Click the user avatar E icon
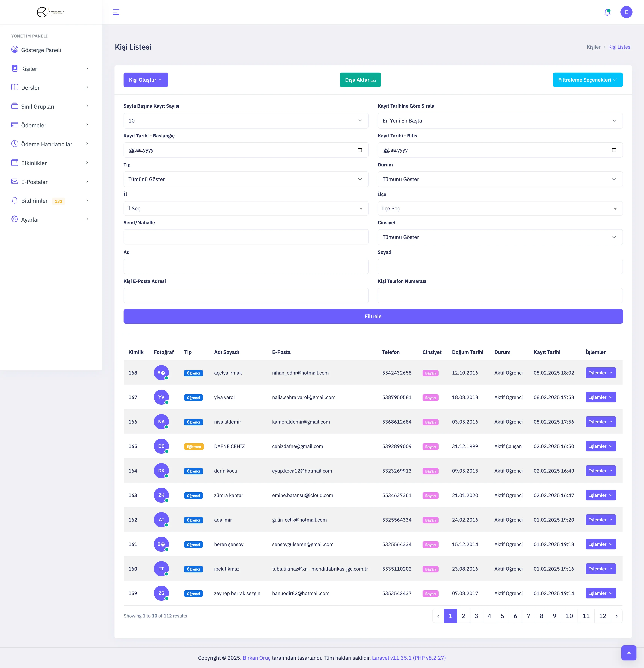 tap(626, 12)
